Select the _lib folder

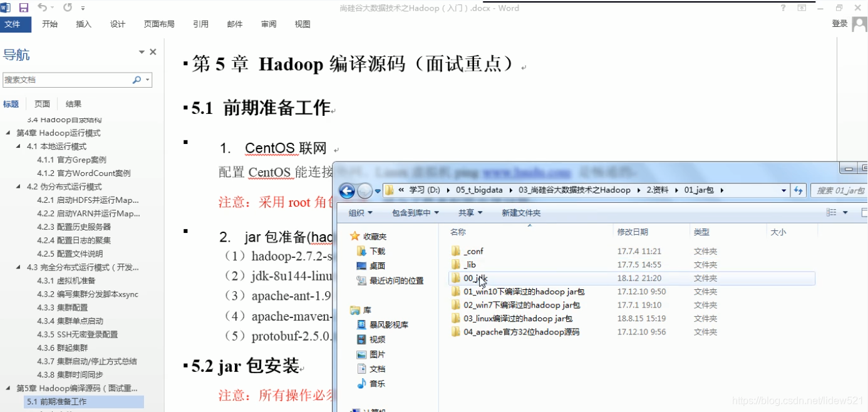point(470,265)
